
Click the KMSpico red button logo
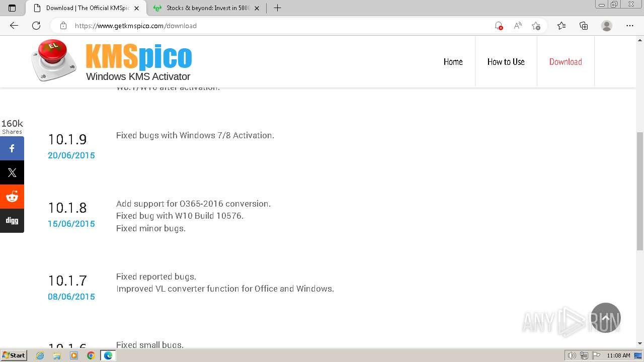click(x=54, y=60)
